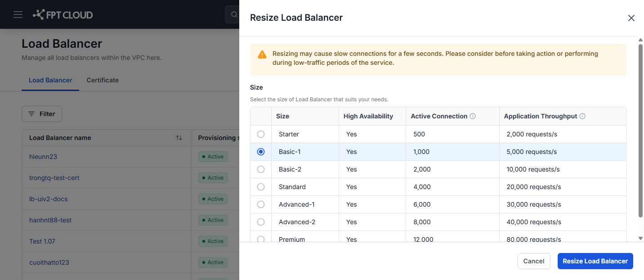
Task: Click the search icon in top bar
Action: [234, 15]
